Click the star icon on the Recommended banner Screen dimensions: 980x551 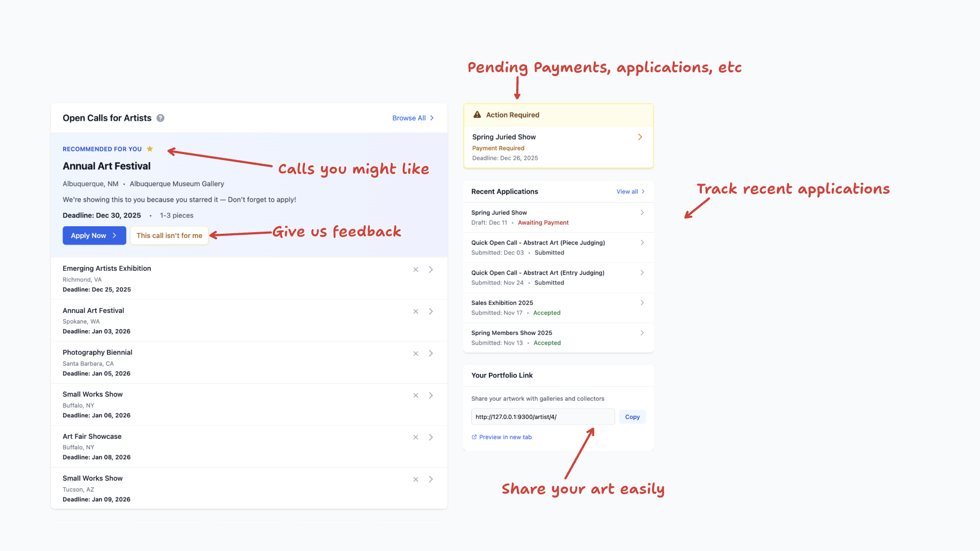tap(150, 149)
